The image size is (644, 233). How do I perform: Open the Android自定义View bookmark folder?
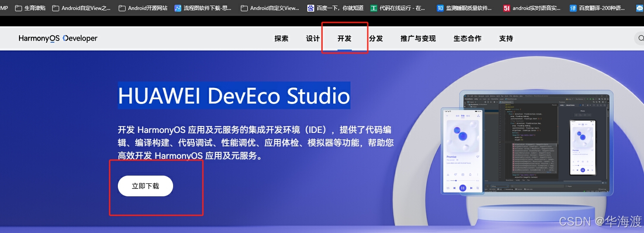click(x=270, y=8)
